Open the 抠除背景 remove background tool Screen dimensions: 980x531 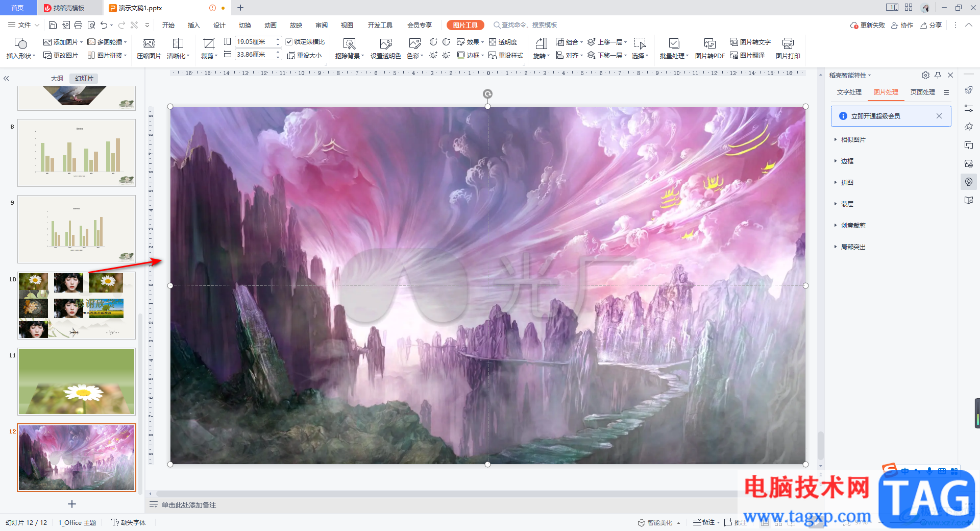[350, 49]
